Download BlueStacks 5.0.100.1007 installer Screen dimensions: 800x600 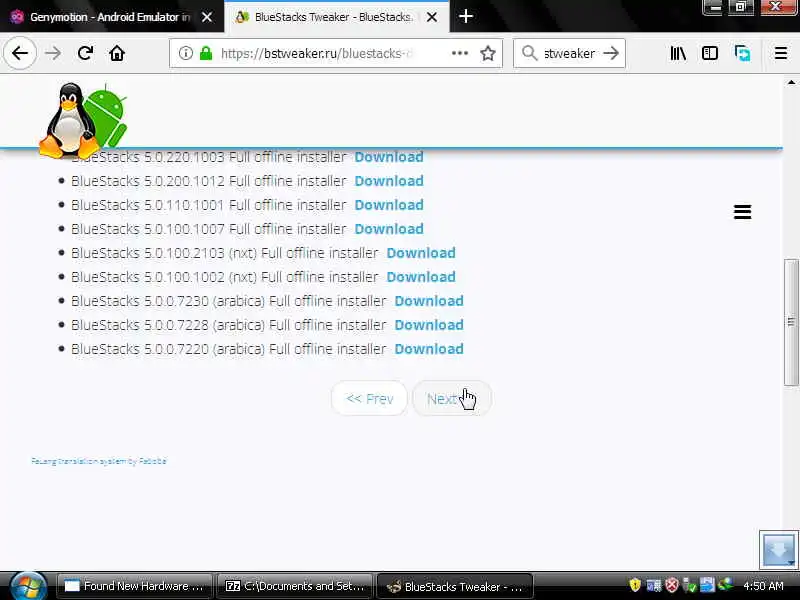pos(389,229)
